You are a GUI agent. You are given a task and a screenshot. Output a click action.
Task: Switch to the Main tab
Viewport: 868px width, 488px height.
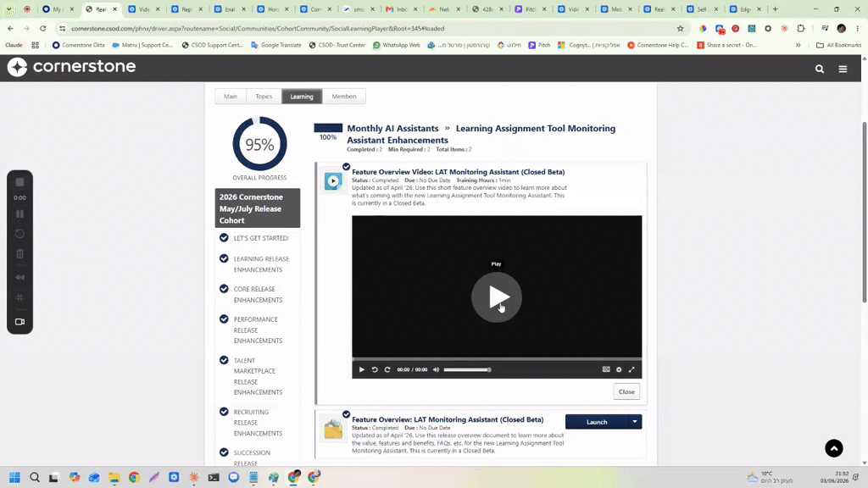(231, 97)
